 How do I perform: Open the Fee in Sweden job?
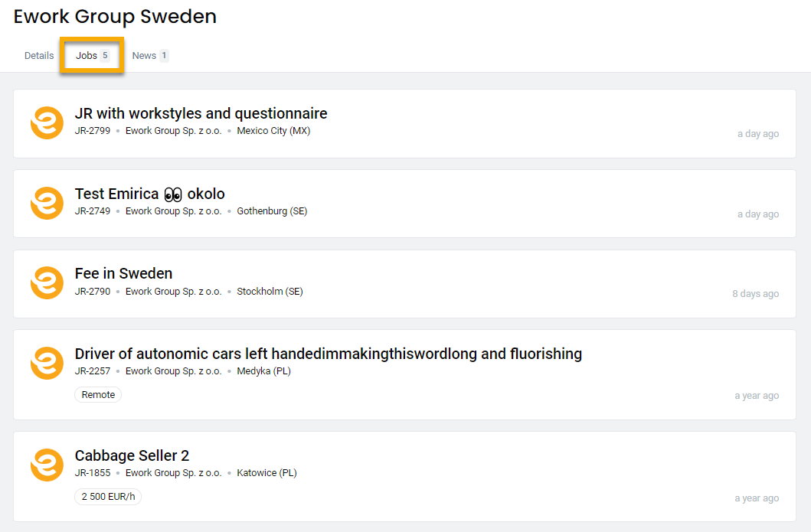123,273
